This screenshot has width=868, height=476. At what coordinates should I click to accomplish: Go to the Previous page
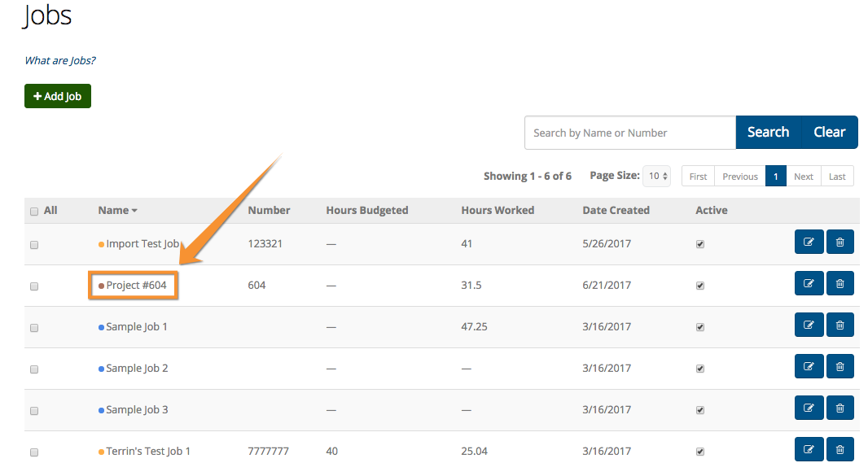(740, 176)
